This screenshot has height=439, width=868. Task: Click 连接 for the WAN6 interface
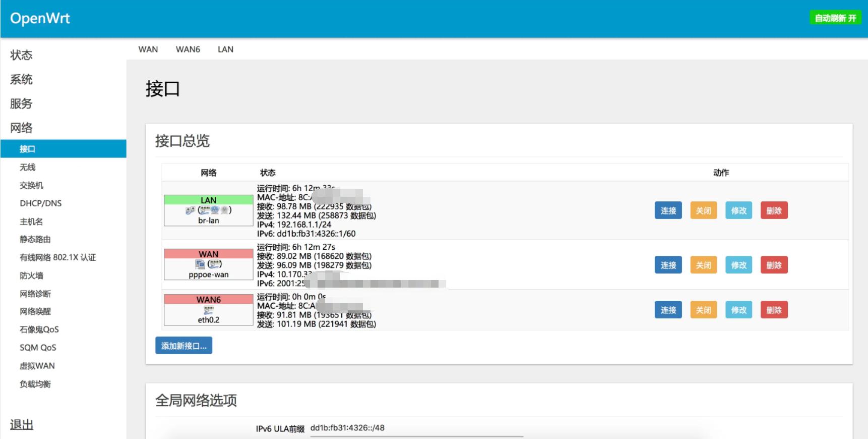coord(668,310)
